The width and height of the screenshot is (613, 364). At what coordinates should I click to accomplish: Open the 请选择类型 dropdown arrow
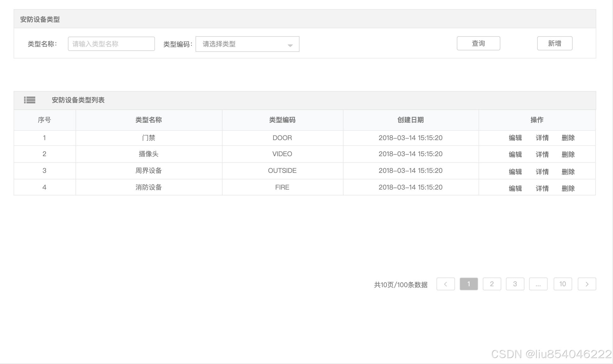290,46
